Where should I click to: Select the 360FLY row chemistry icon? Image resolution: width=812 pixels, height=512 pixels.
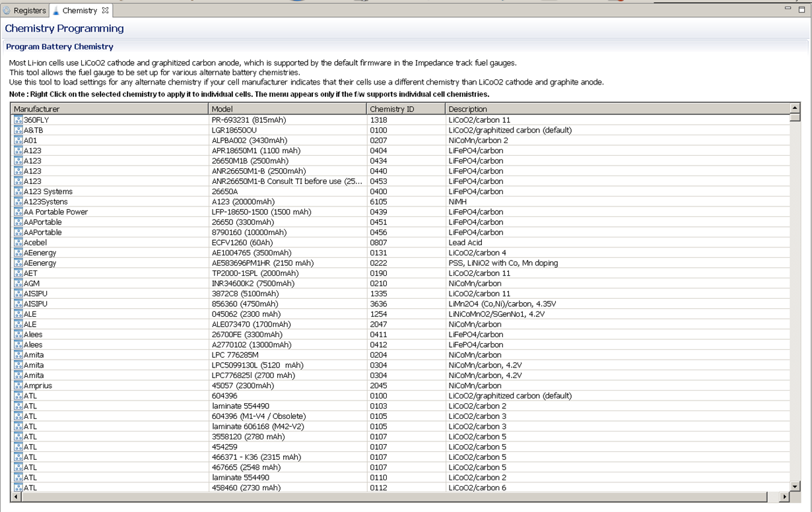coord(18,120)
